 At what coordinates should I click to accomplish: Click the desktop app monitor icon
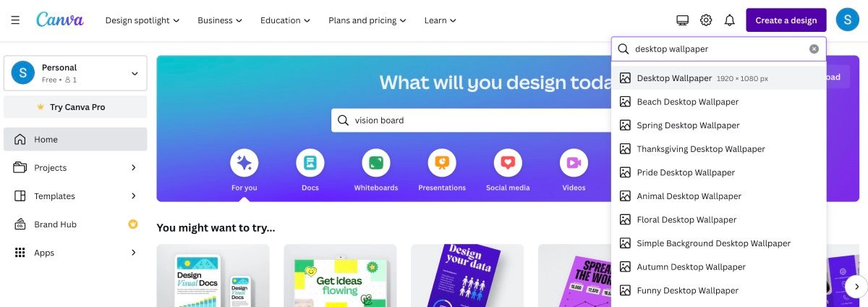(682, 20)
